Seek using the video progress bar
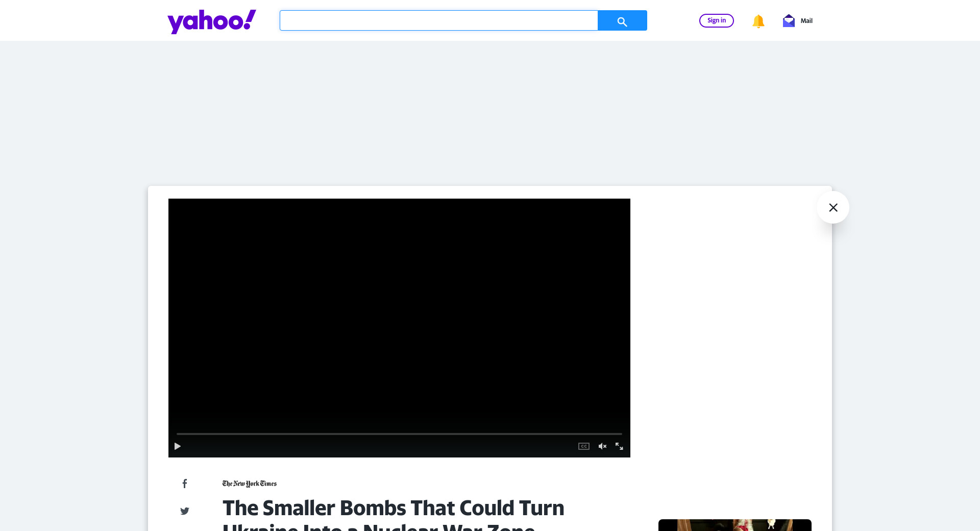The height and width of the screenshot is (531, 980). (399, 433)
